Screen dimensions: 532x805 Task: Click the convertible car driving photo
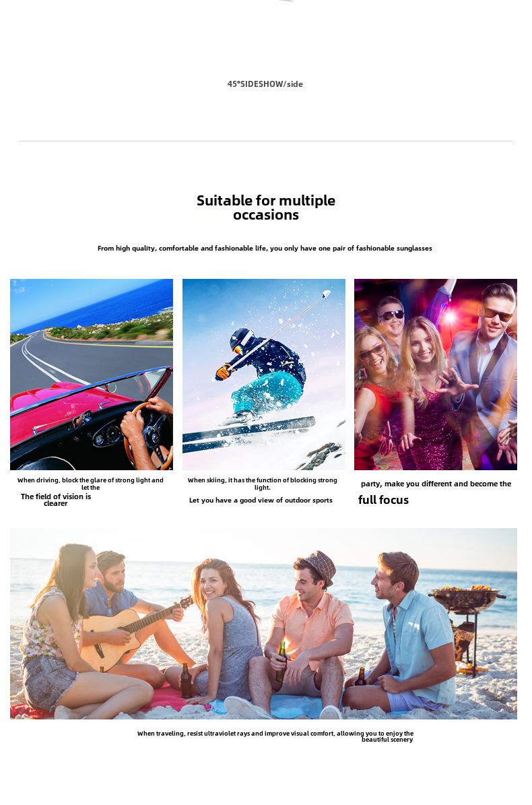pos(92,375)
